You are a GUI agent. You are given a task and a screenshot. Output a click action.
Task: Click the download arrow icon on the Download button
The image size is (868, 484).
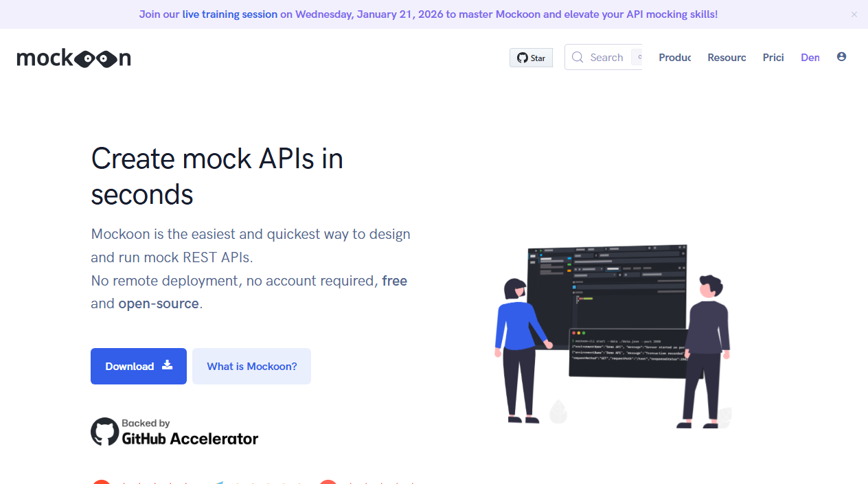coord(167,366)
